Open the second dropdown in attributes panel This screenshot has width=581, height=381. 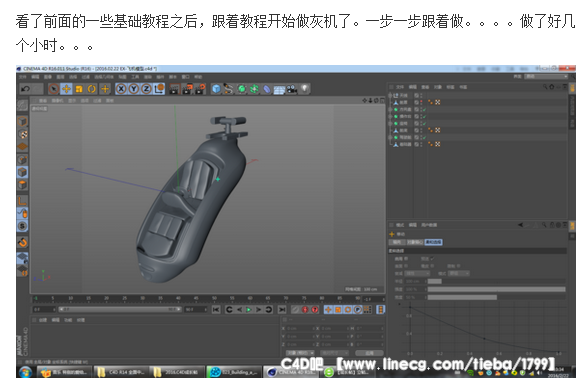coord(459,274)
